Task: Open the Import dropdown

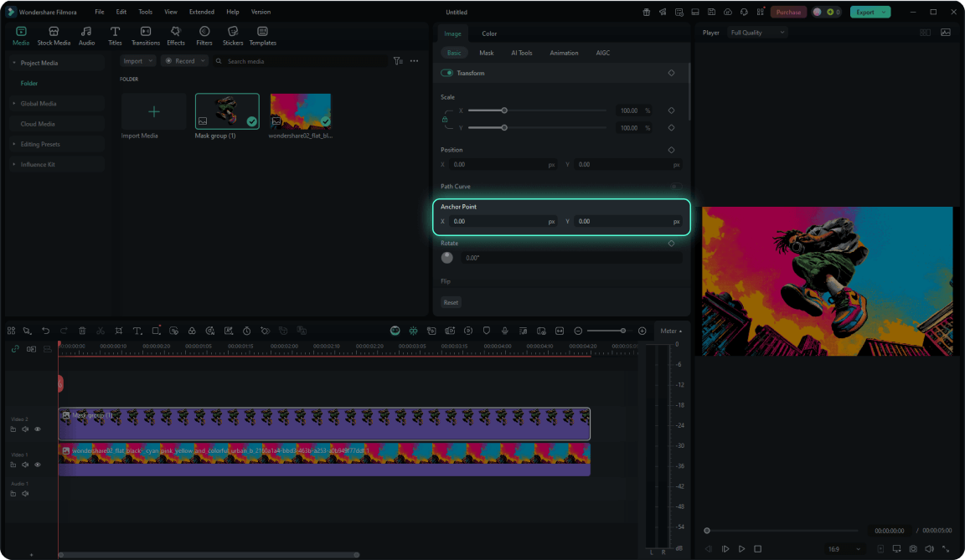Action: 138,61
